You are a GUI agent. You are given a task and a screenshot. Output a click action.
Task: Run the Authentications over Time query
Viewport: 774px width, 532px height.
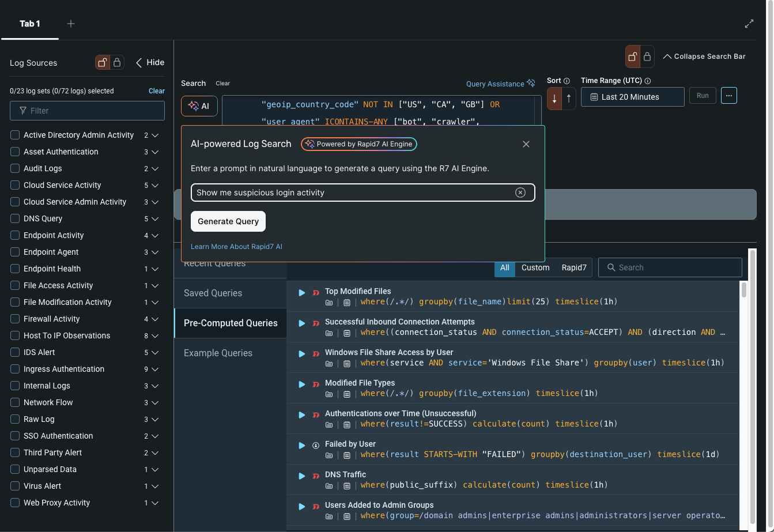point(301,415)
